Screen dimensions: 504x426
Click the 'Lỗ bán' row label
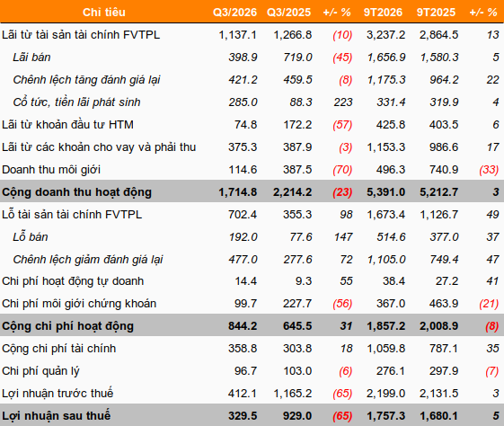31,237
